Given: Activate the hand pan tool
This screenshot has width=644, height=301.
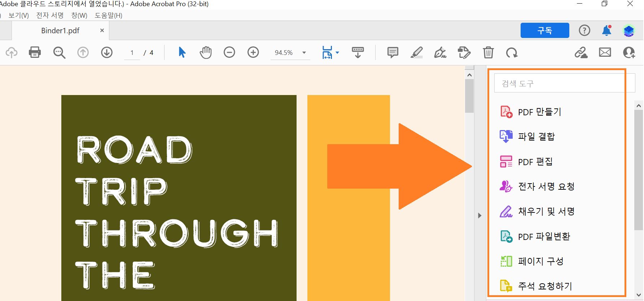Looking at the screenshot, I should click(x=206, y=52).
